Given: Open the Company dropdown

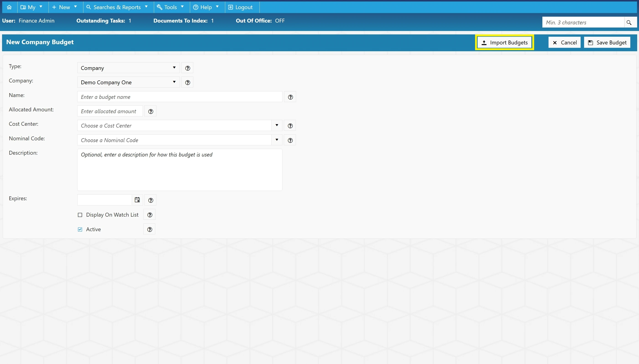Looking at the screenshot, I should point(128,82).
